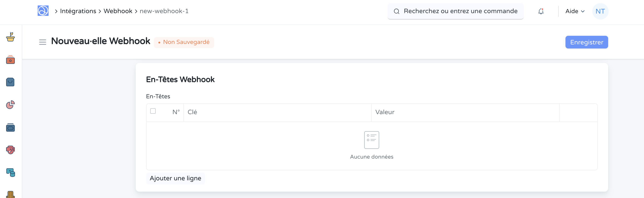The height and width of the screenshot is (198, 644).
Task: Select the database stack icon in the sidebar
Action: [10, 173]
